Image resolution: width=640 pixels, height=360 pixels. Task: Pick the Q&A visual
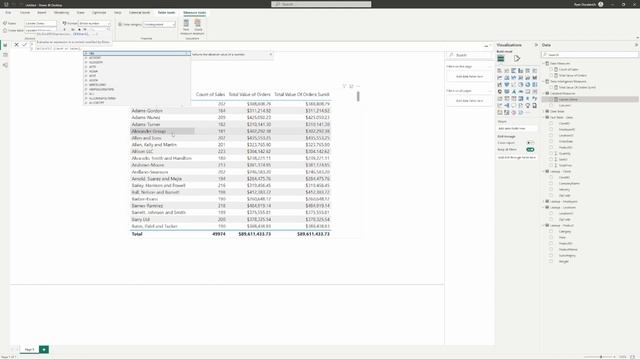click(x=513, y=105)
